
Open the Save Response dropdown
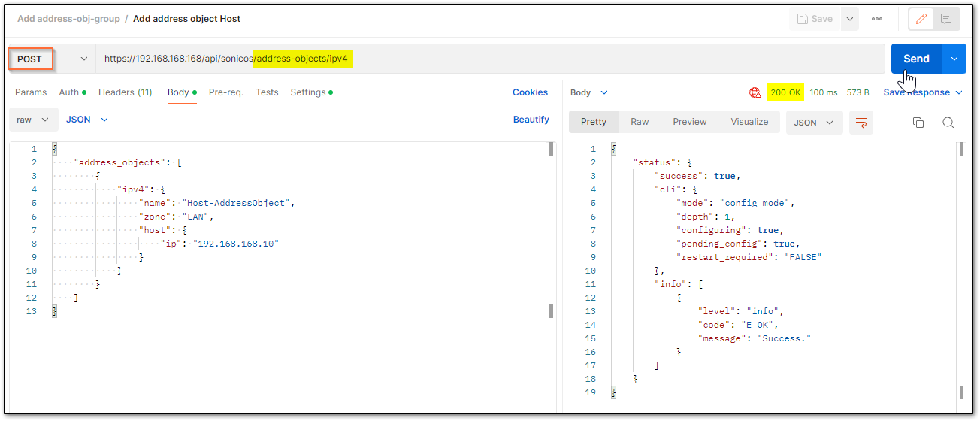[923, 92]
